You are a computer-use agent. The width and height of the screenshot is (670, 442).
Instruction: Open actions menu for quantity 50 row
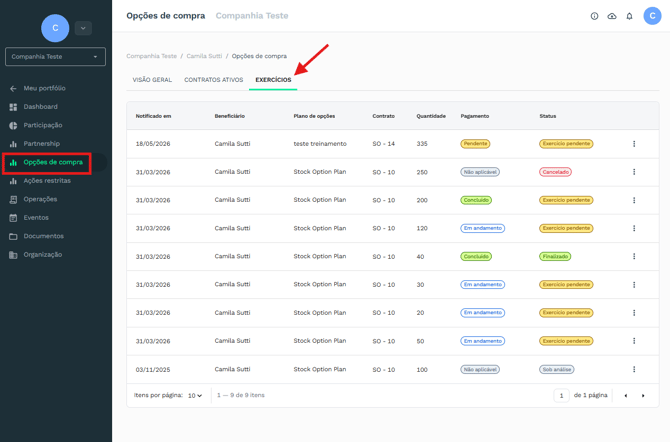tap(634, 341)
